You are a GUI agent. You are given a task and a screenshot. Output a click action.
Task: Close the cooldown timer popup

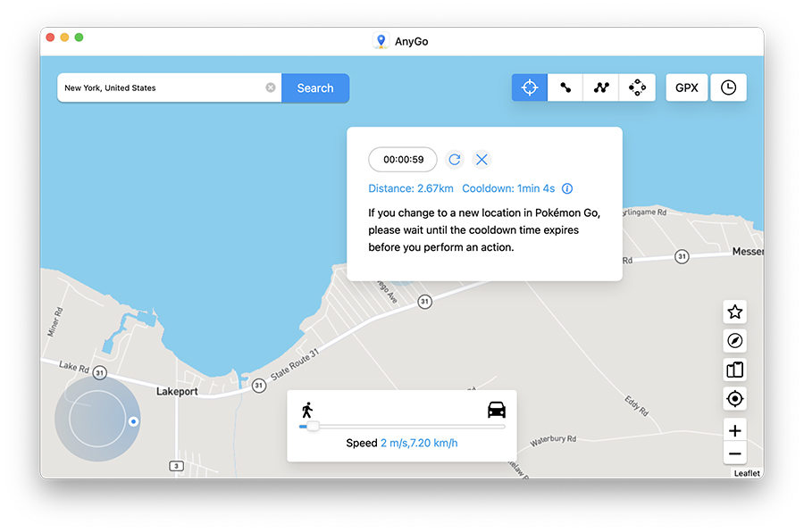[482, 160]
